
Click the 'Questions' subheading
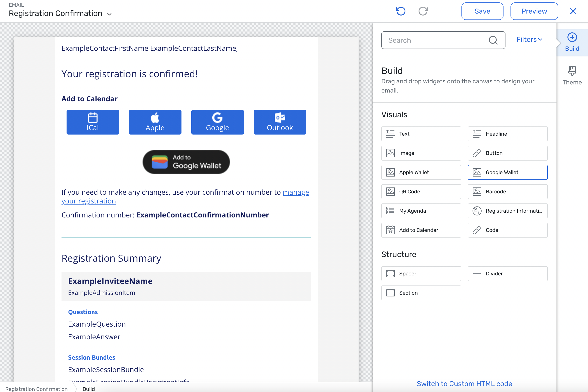click(x=83, y=312)
